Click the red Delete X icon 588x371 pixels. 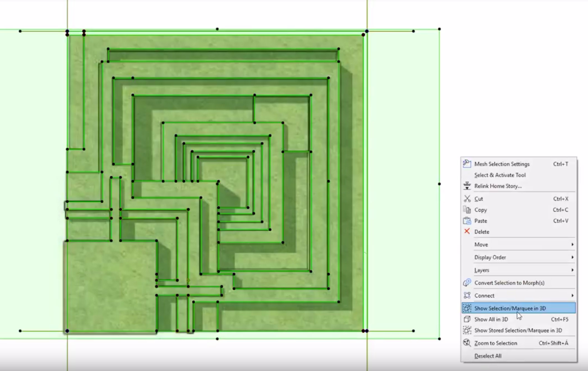coord(467,231)
